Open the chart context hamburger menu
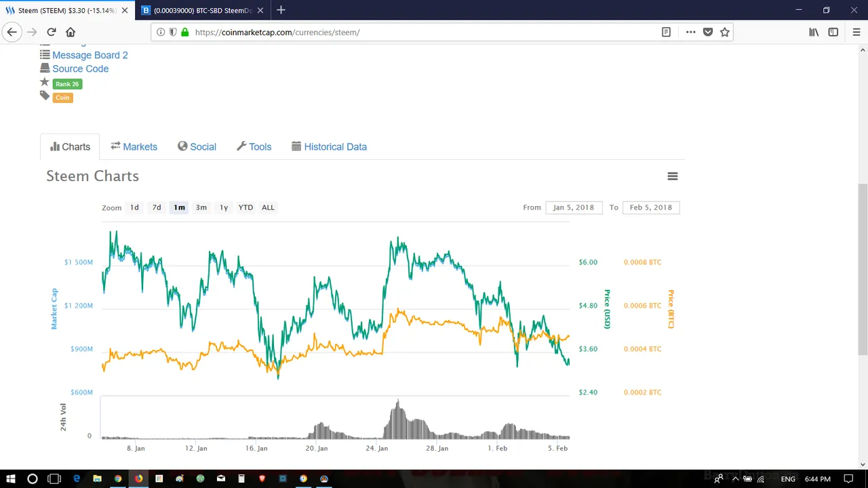 (673, 176)
